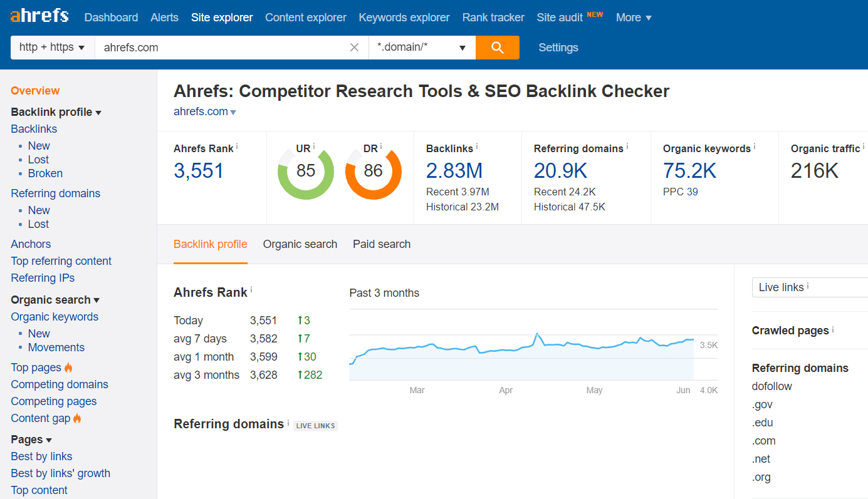
Task: Click info icon beside Ahrefs Rank metric
Action: tap(237, 147)
